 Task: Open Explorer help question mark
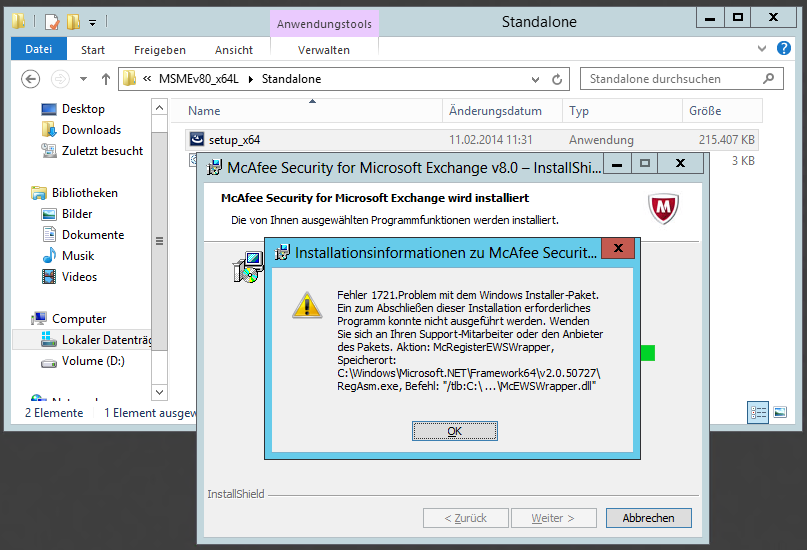coord(783,48)
